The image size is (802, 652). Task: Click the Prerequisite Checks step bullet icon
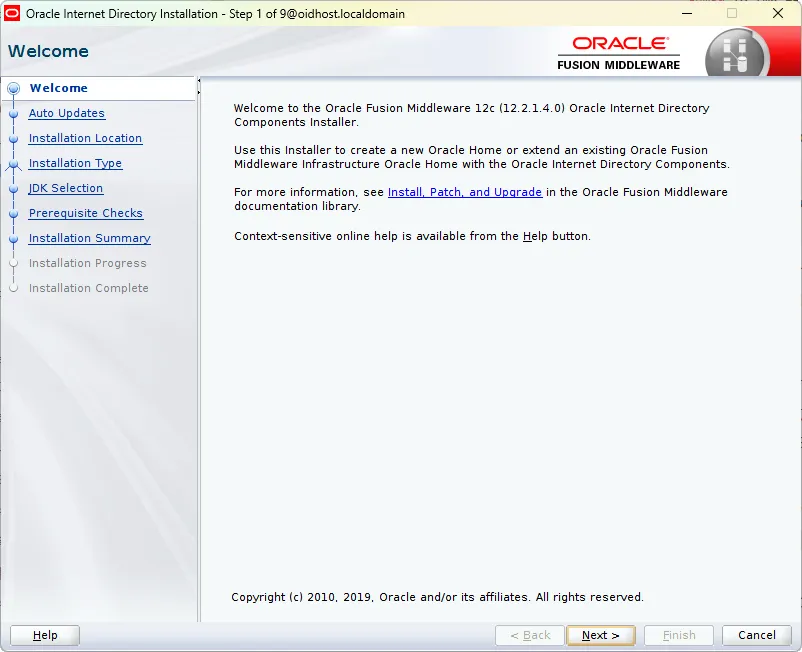[14, 214]
